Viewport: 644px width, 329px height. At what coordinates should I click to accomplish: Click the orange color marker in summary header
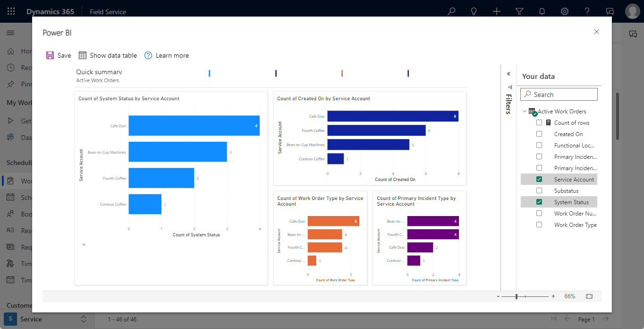tap(342, 73)
